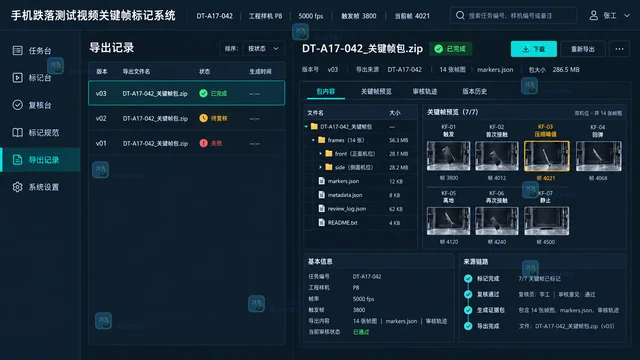The height and width of the screenshot is (360, 640).
Task: Open the 任务台 sidebar icon
Action: (18, 51)
